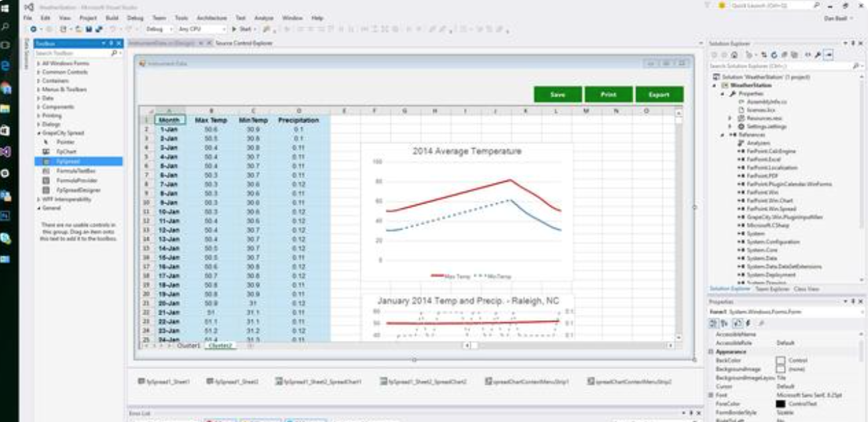This screenshot has height=422, width=868.
Task: Click the green Save button
Action: click(x=557, y=94)
